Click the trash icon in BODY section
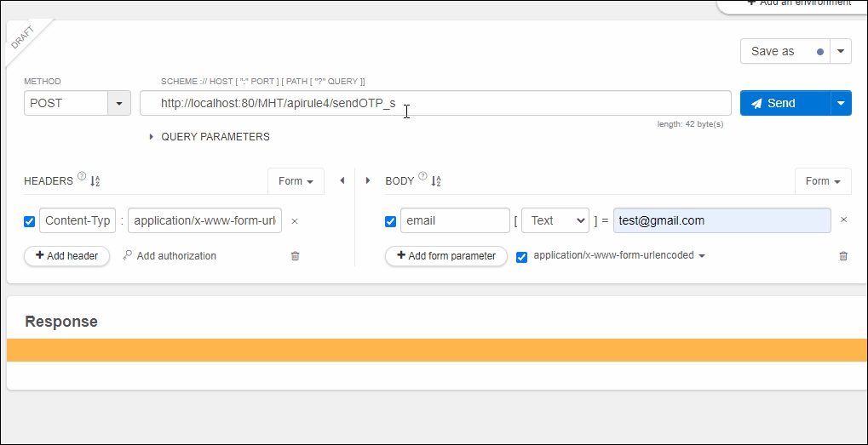Viewport: 868px width, 445px height. point(843,256)
